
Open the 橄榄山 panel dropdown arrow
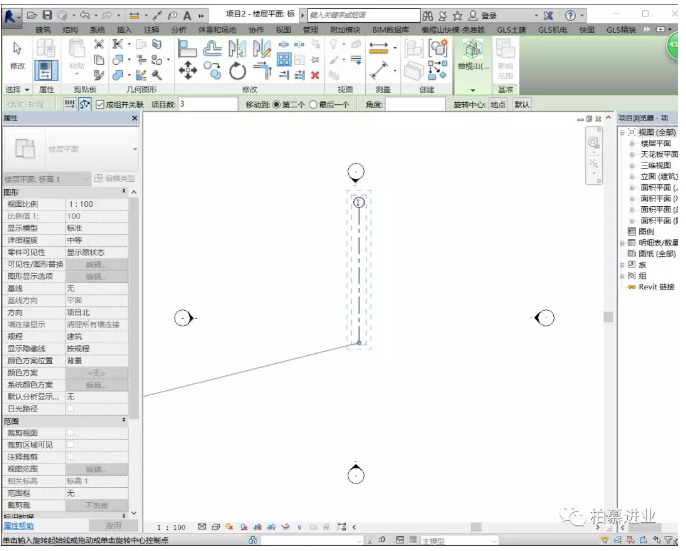click(x=472, y=90)
